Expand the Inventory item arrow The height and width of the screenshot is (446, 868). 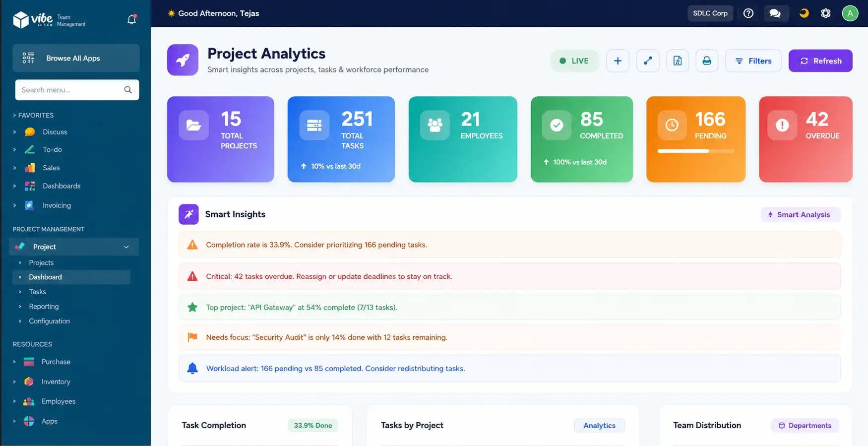(x=14, y=382)
